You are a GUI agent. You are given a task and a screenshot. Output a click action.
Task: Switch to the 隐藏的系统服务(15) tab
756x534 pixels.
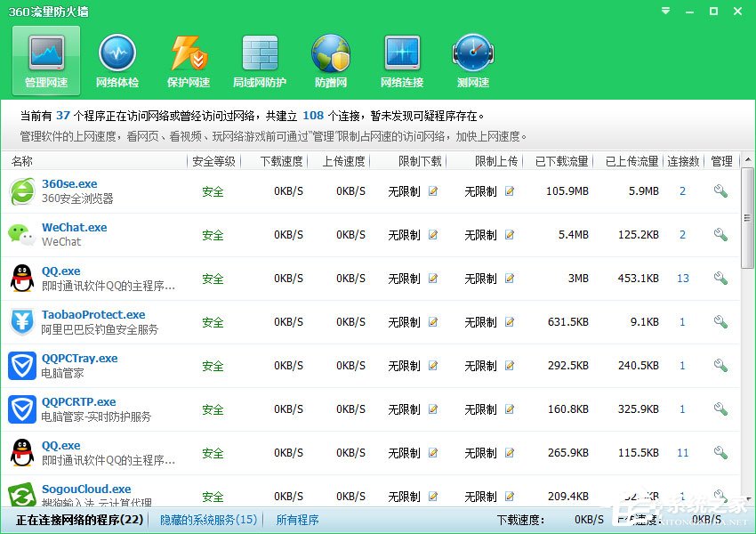tap(207, 519)
